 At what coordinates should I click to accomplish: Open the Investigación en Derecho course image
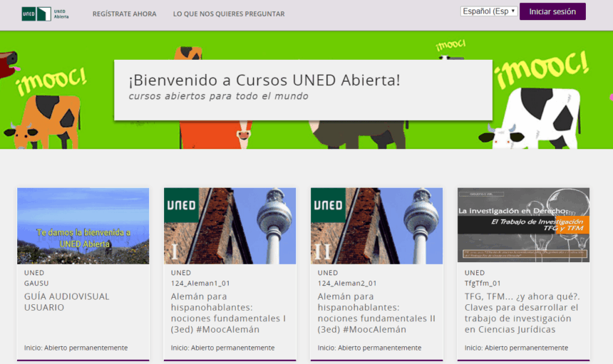point(523,226)
